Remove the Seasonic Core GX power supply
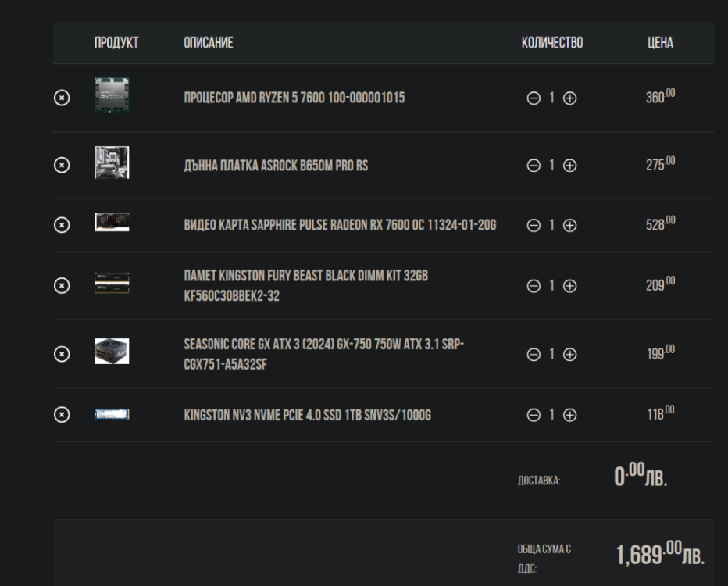 pos(62,354)
